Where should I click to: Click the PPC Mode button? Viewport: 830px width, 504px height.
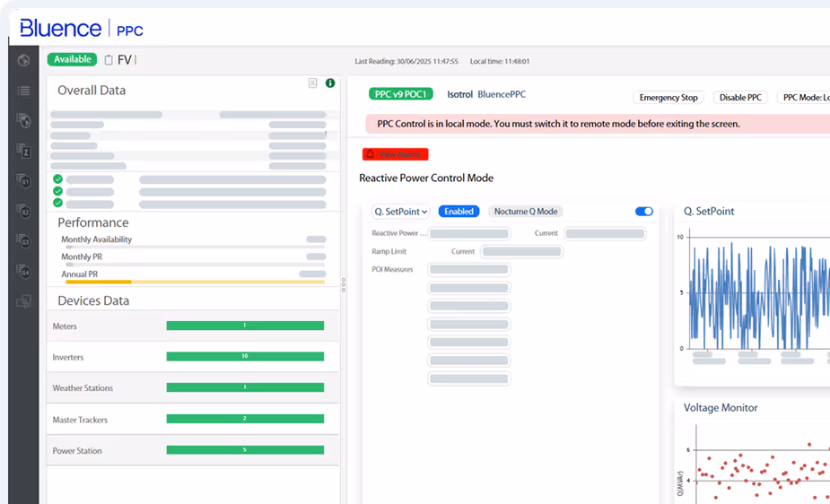[x=804, y=98]
